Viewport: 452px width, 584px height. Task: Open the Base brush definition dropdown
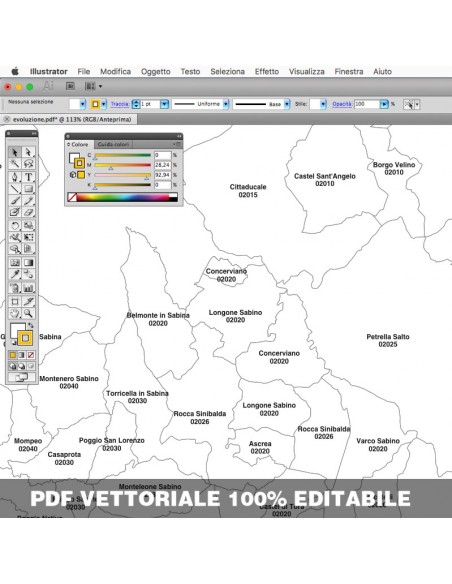(x=287, y=104)
